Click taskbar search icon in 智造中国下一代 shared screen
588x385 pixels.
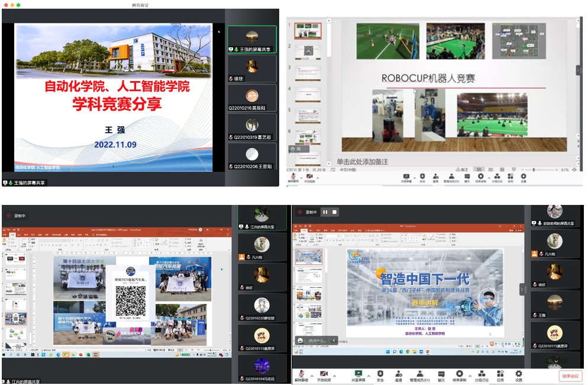pyautogui.click(x=395, y=352)
